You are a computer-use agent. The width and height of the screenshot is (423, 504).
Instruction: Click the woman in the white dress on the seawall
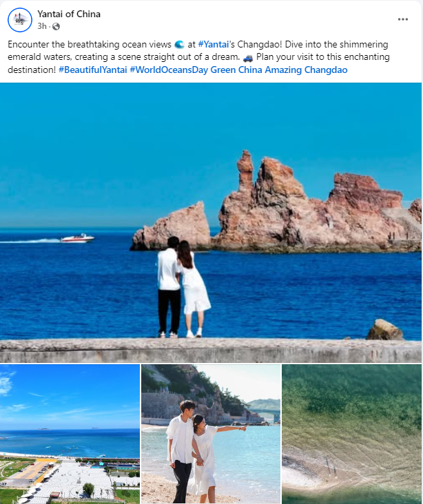point(194,288)
